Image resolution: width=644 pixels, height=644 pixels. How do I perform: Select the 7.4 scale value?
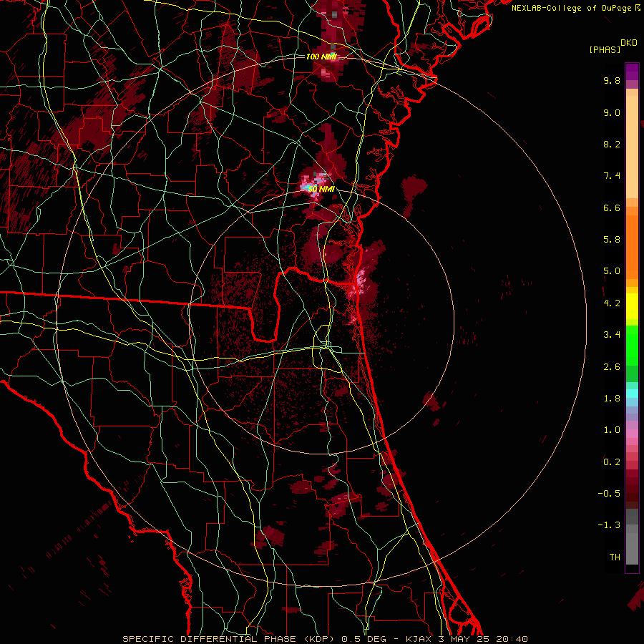tap(612, 176)
